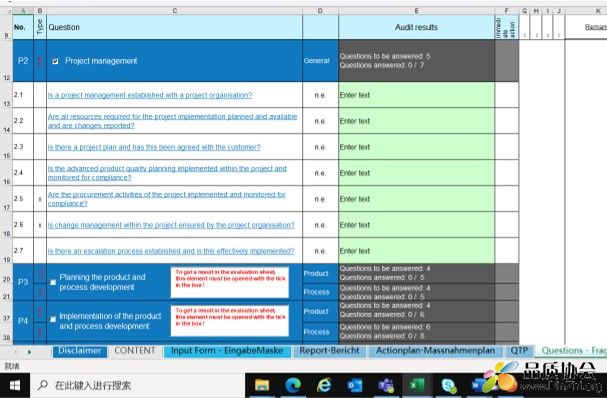Open the Input Form - EingabeMaske tab

click(x=227, y=351)
